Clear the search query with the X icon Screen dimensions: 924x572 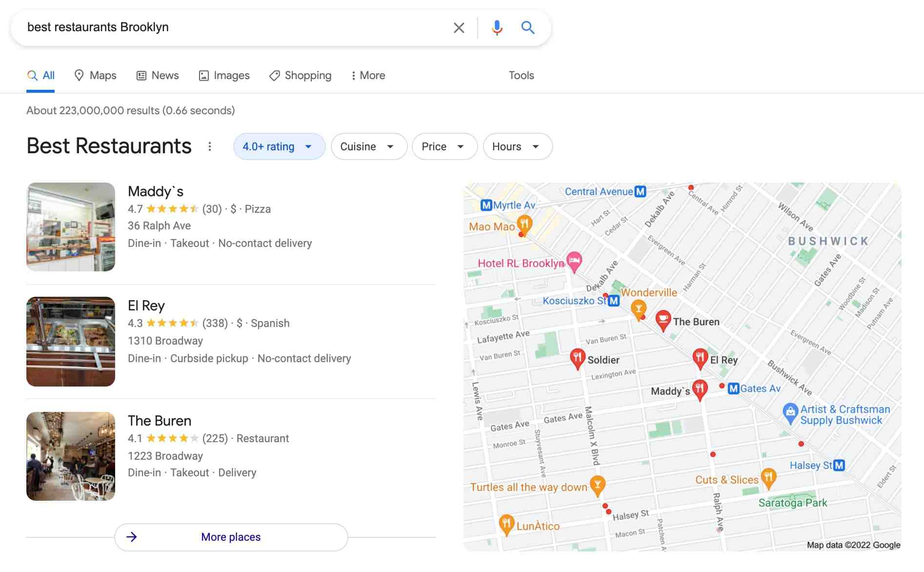tap(459, 28)
